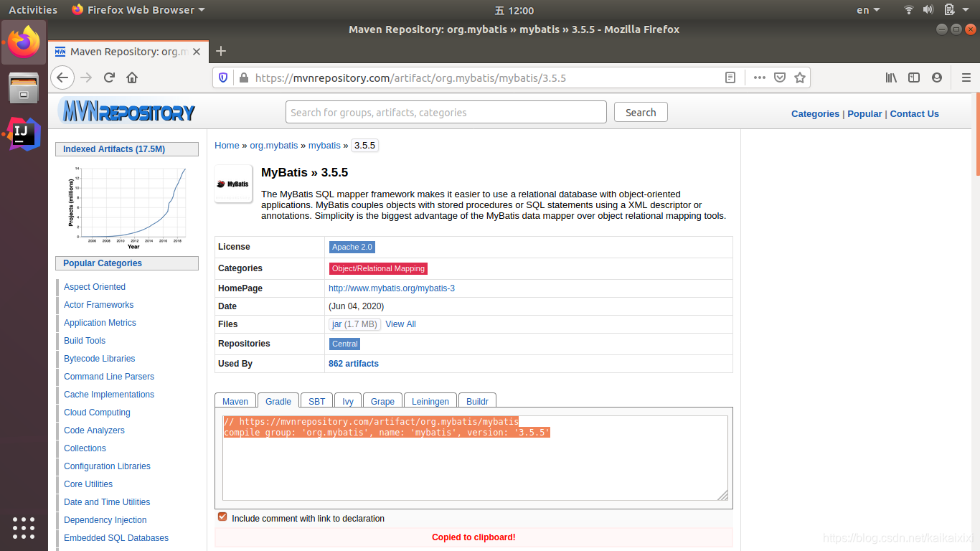
Task: Switch to the SBT tab
Action: click(x=317, y=401)
